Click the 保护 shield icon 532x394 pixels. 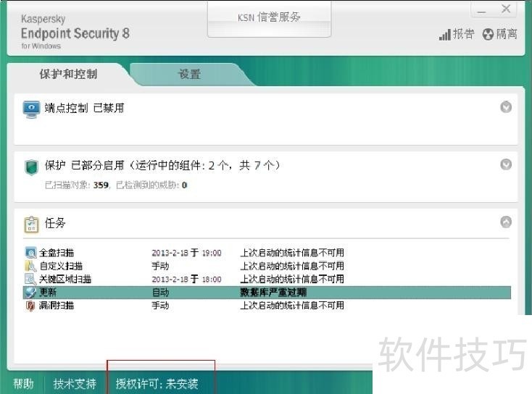click(32, 167)
